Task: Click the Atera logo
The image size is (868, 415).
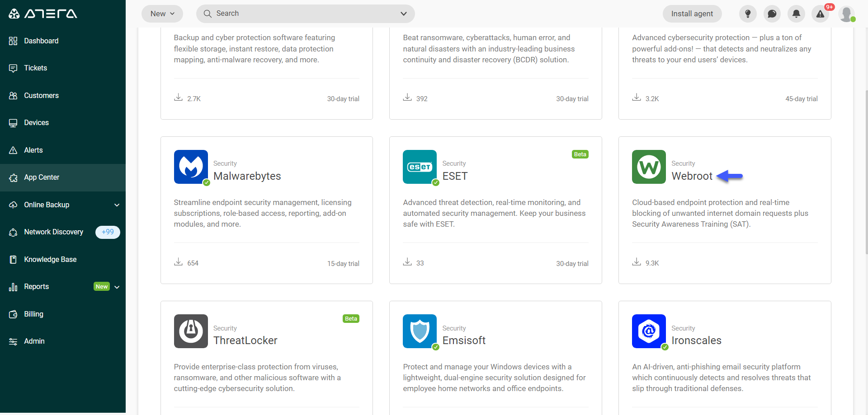Action: pyautogui.click(x=42, y=14)
